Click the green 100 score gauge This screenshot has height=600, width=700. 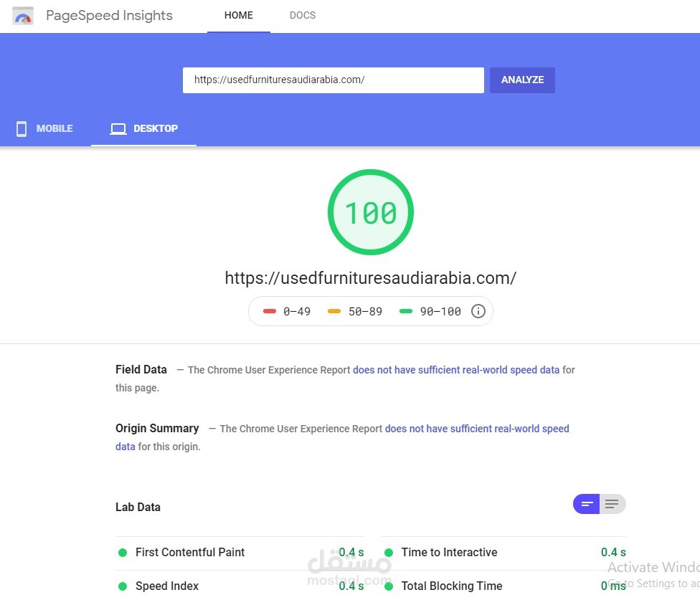[371, 212]
